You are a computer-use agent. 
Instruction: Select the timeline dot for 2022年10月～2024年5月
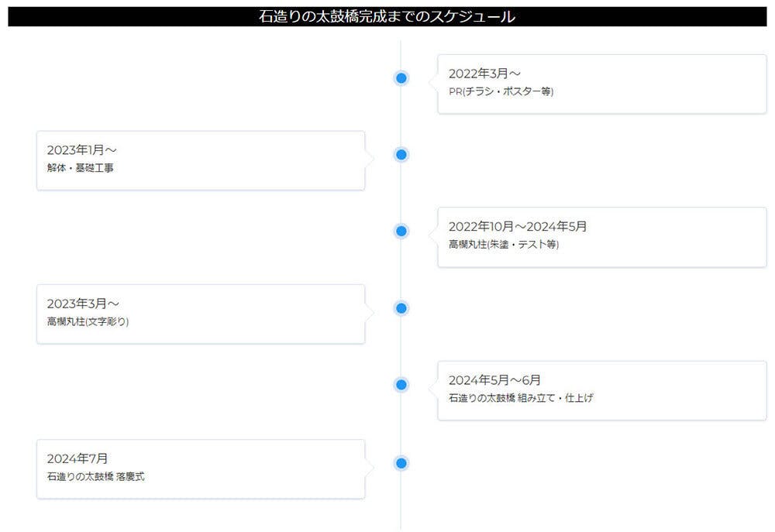pyautogui.click(x=401, y=231)
